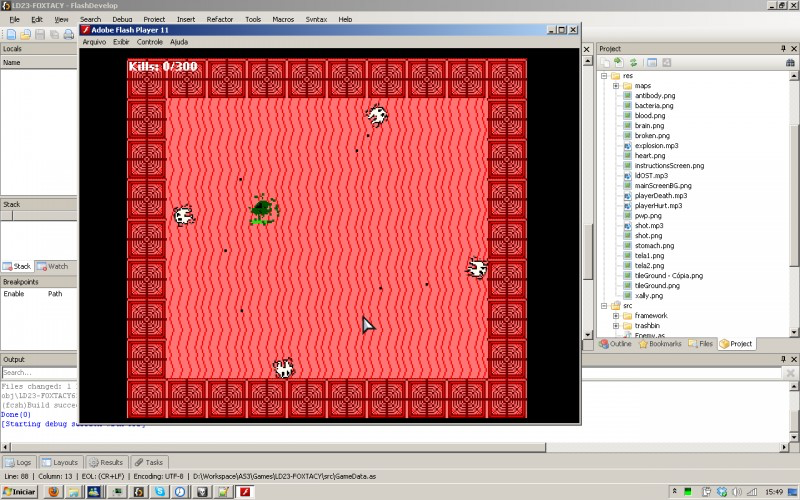Viewport: 800px width, 500px height.
Task: Open the Refactor menu
Action: point(219,19)
